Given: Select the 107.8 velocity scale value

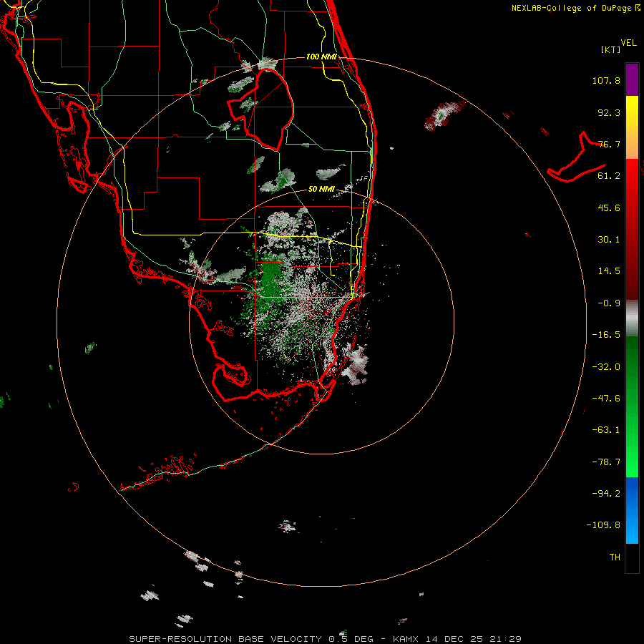Looking at the screenshot, I should (606, 80).
